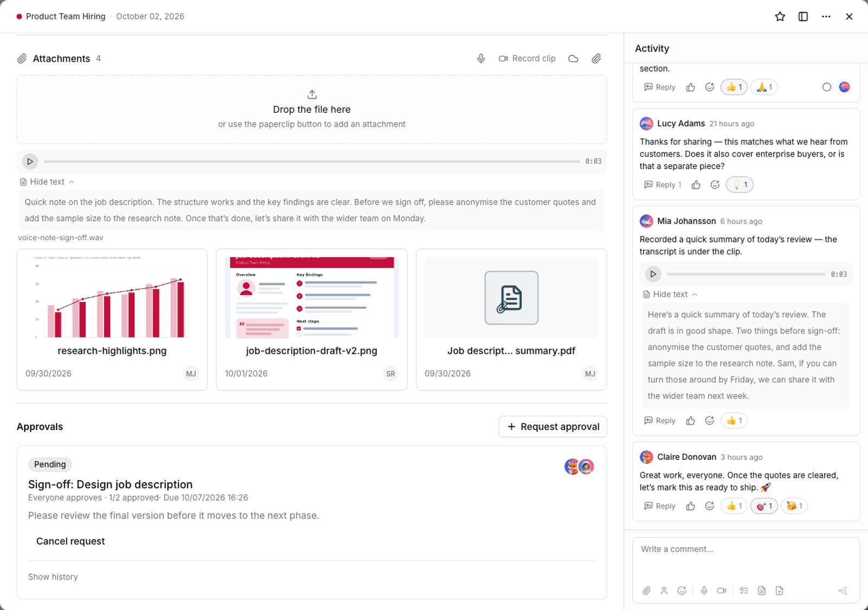
Task: Click the Record clip button
Action: 527,59
